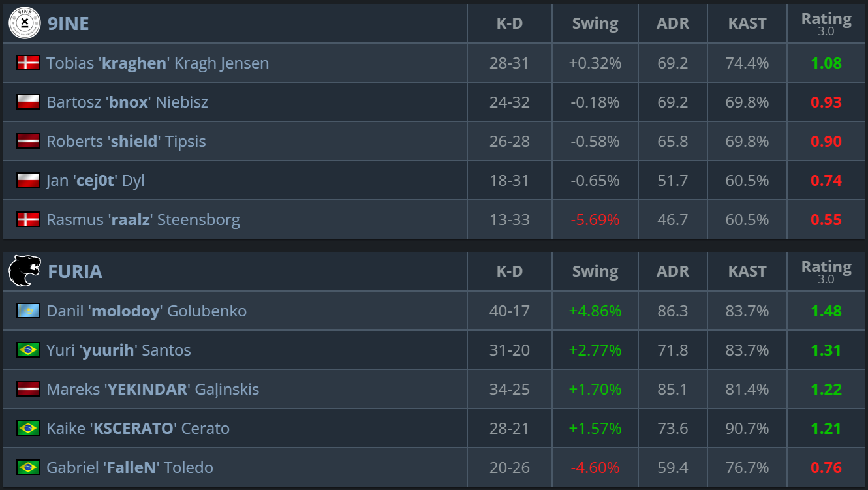
Task: Click the Danish flag beside raalz
Action: (28, 219)
